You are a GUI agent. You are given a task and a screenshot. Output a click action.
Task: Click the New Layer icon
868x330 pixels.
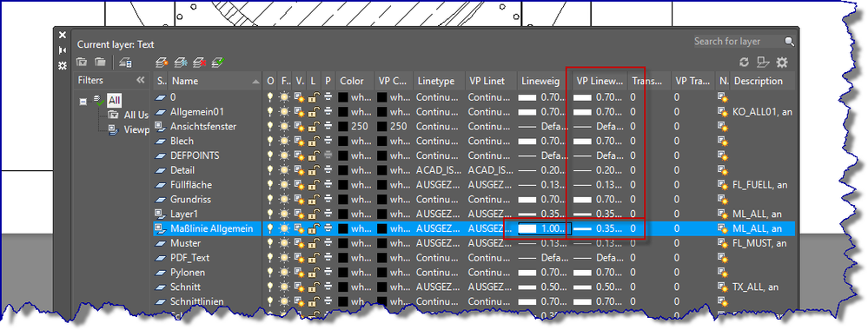(x=161, y=62)
